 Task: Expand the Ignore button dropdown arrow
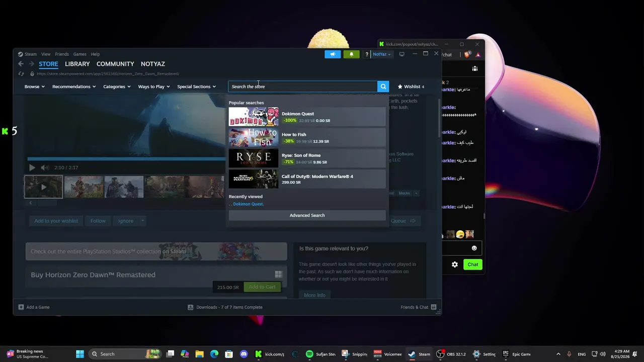[142, 221]
